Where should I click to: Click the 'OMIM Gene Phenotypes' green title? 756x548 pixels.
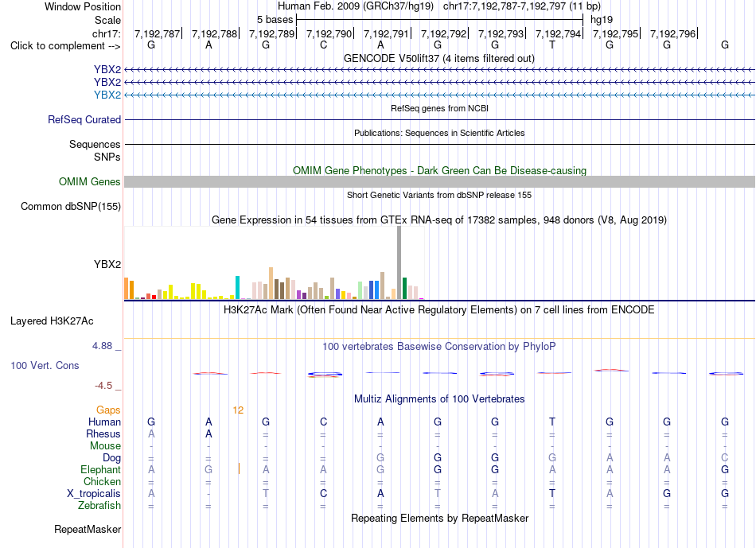(439, 171)
